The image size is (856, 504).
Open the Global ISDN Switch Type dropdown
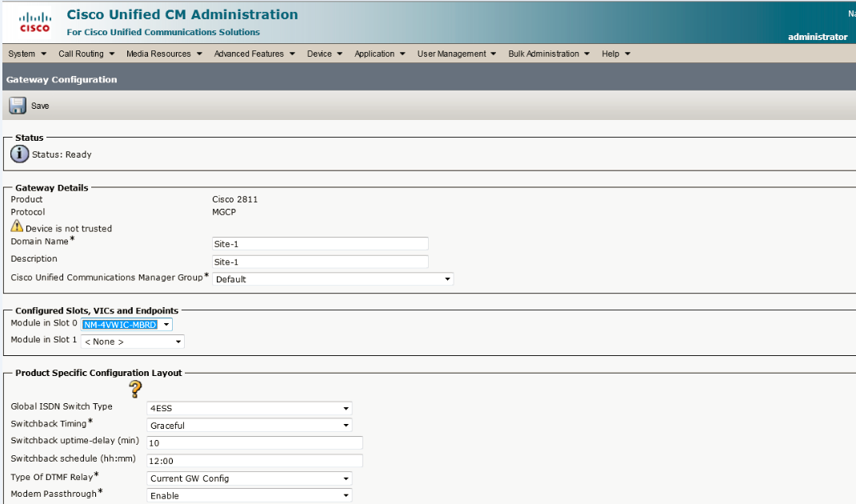(249, 408)
